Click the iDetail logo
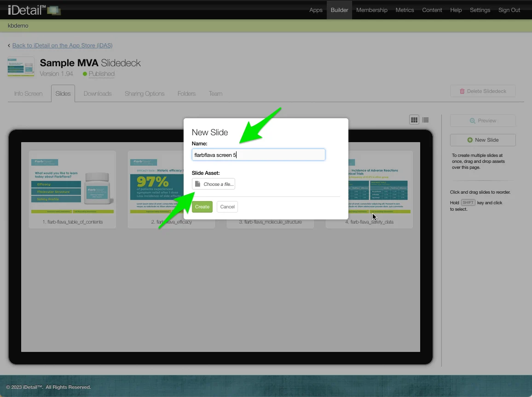This screenshot has height=397, width=532. click(34, 10)
